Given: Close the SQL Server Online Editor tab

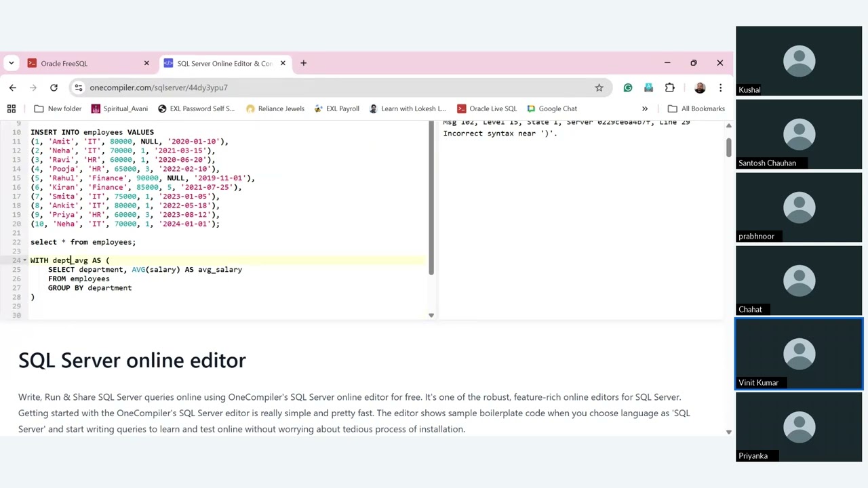Looking at the screenshot, I should point(283,63).
